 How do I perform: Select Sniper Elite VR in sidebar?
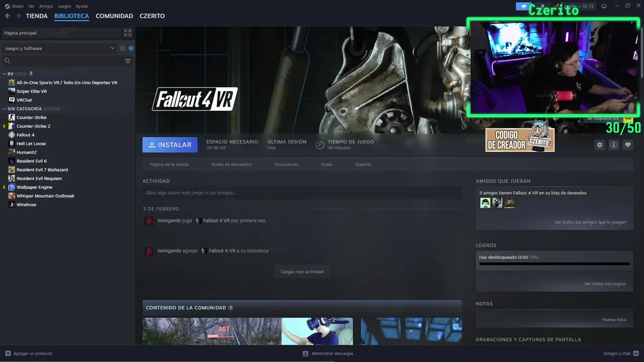coord(31,92)
